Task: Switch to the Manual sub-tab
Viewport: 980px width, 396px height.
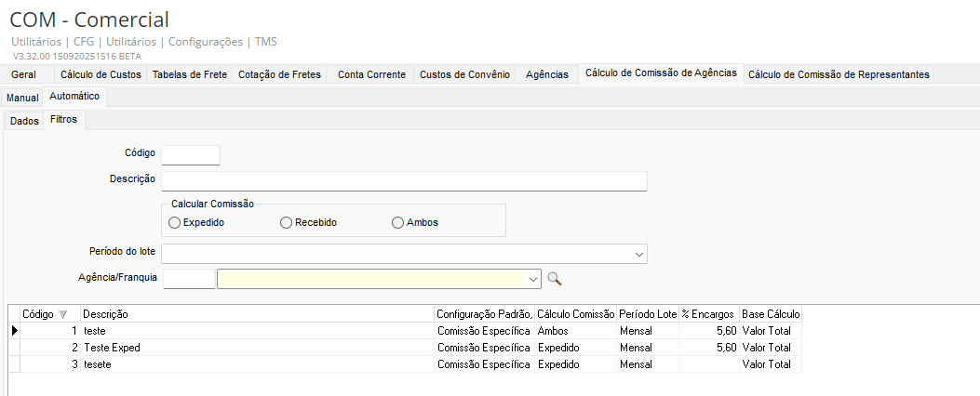Action: click(x=22, y=97)
